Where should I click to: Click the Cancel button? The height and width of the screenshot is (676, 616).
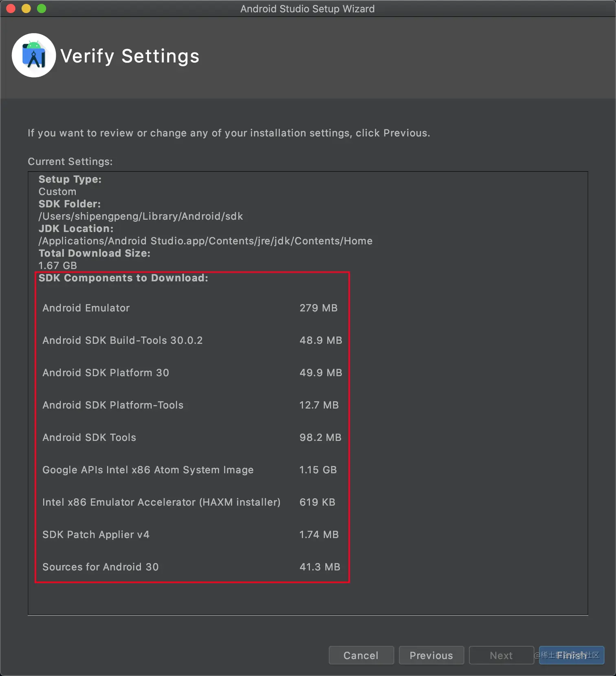(361, 655)
